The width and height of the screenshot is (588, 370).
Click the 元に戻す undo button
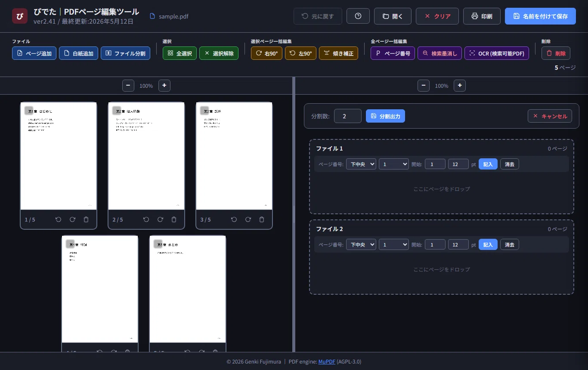318,16
